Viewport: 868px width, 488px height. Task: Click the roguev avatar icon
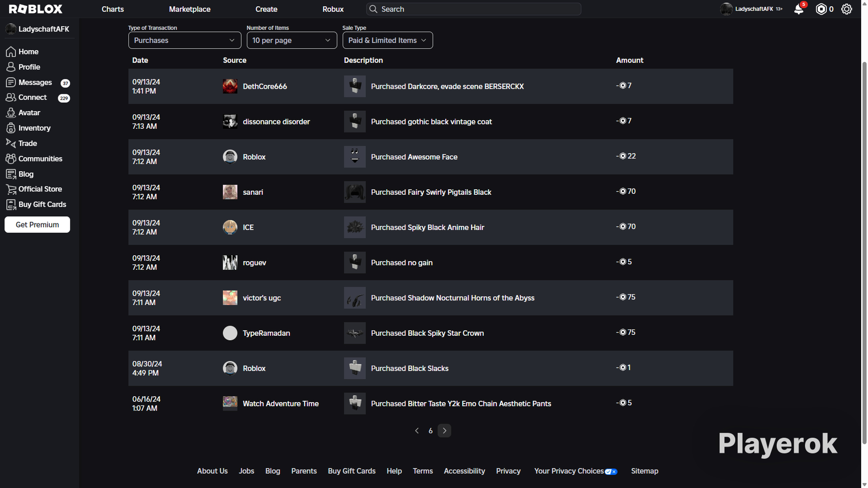pyautogui.click(x=230, y=263)
